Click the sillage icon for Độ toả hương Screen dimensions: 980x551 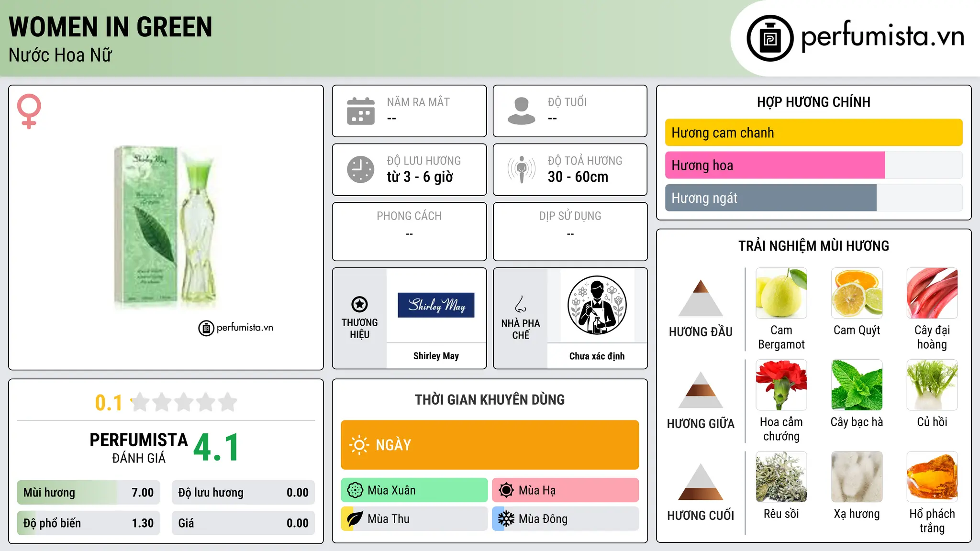(522, 169)
